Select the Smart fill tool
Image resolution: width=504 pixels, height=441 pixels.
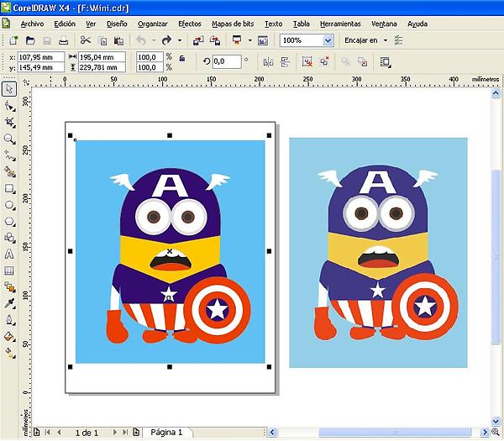[9, 172]
